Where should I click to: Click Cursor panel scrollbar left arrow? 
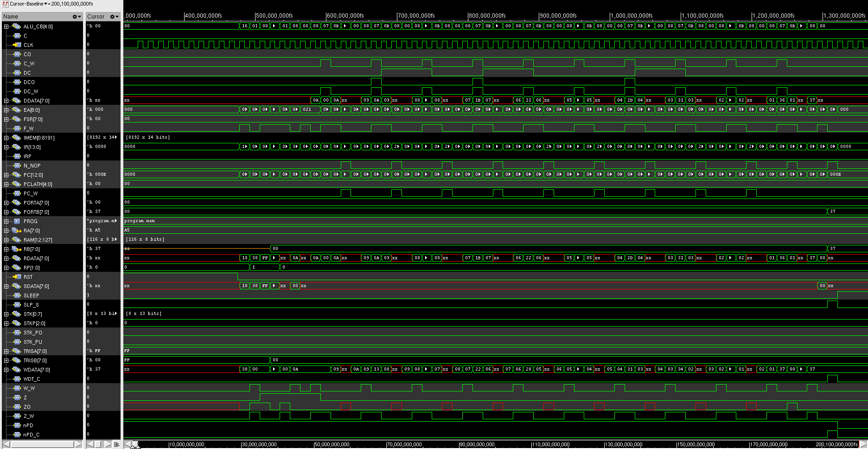(90, 444)
